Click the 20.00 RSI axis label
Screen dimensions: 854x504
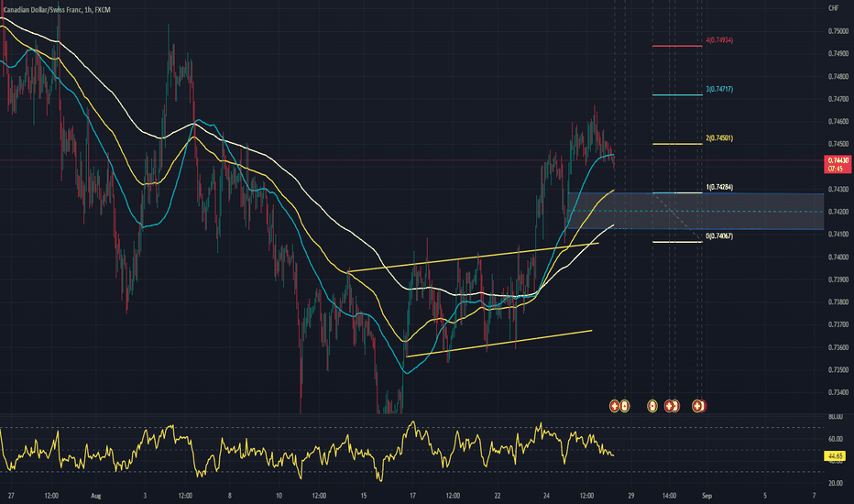tap(836, 483)
